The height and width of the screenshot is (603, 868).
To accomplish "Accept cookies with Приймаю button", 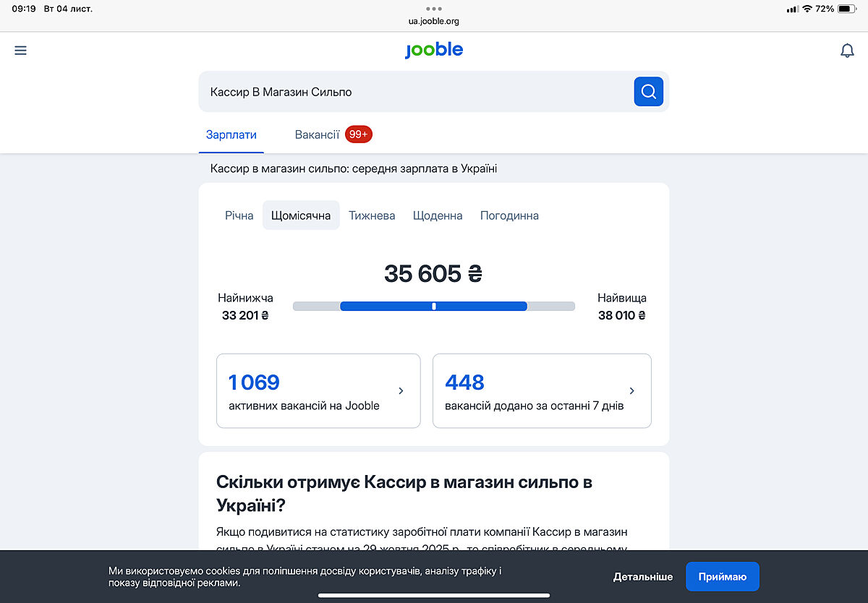I will click(x=722, y=576).
